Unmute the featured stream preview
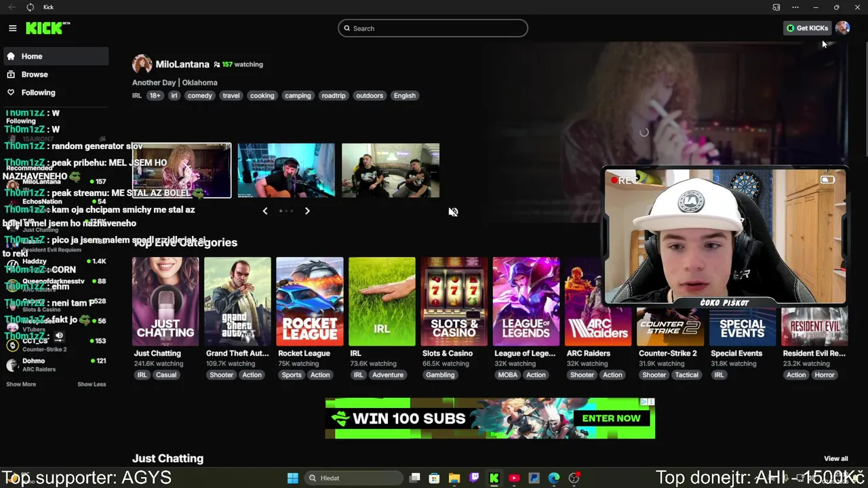868x488 pixels. point(453,212)
